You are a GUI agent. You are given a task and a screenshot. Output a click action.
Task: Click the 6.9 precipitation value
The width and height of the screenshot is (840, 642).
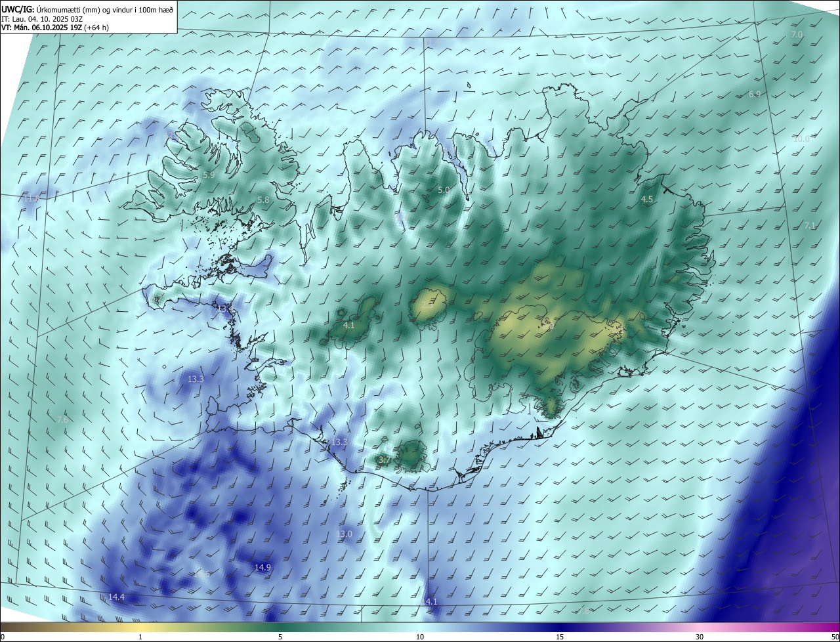pos(755,94)
